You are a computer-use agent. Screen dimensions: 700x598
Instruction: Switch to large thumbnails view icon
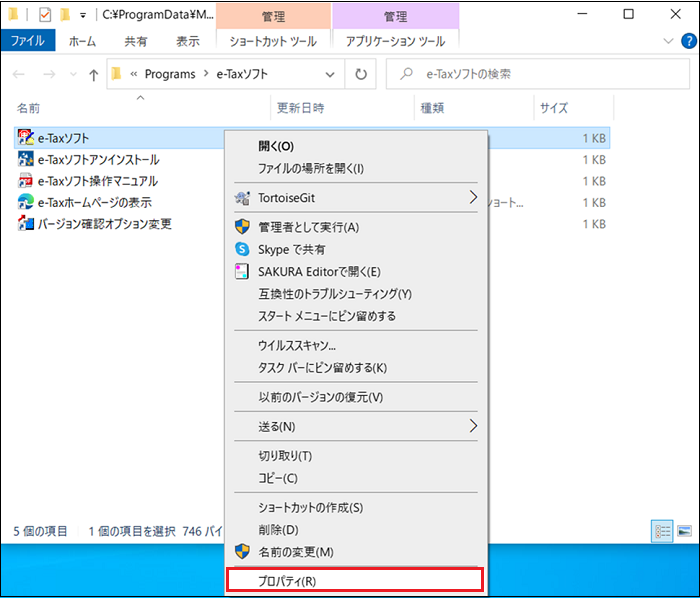(x=684, y=531)
